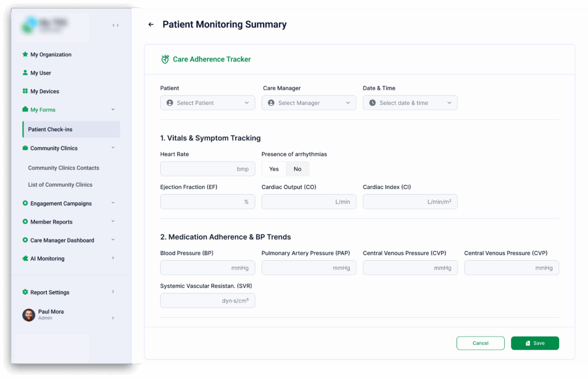Select Yes for presence of arrhythmias
This screenshot has height=378, width=588.
[x=273, y=168]
